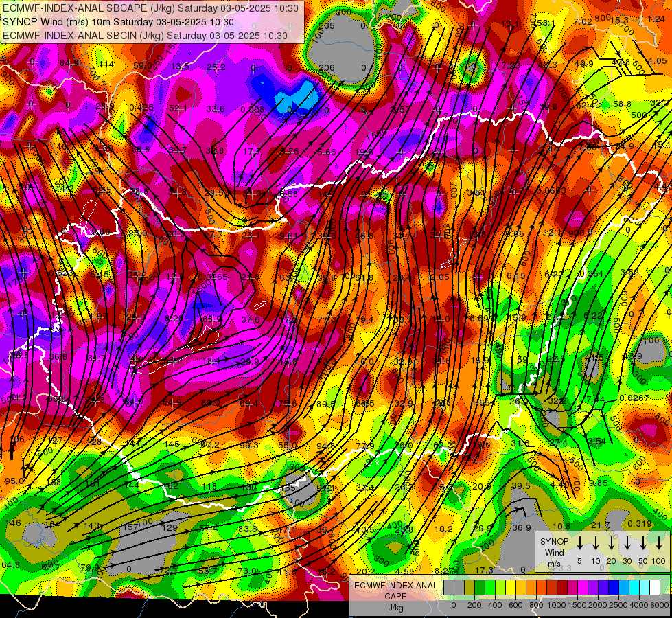
Task: Click the SYNOP wind arrow for 30 m/s
Action: [627, 542]
